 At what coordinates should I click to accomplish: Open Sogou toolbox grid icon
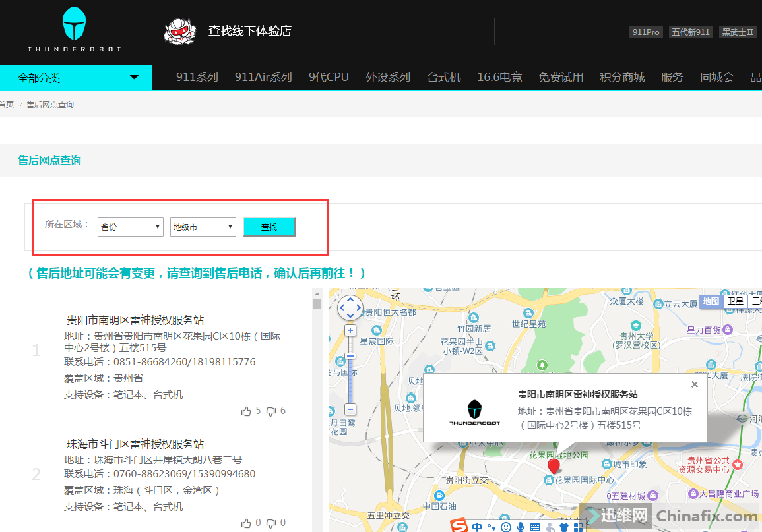point(579,527)
